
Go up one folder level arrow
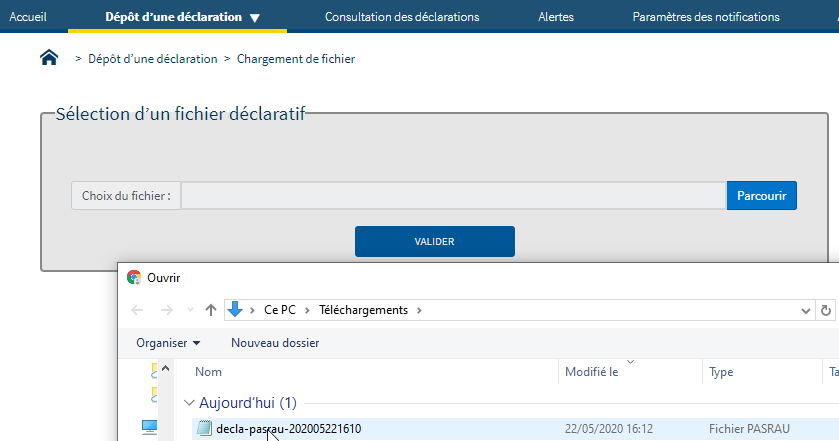(x=211, y=310)
